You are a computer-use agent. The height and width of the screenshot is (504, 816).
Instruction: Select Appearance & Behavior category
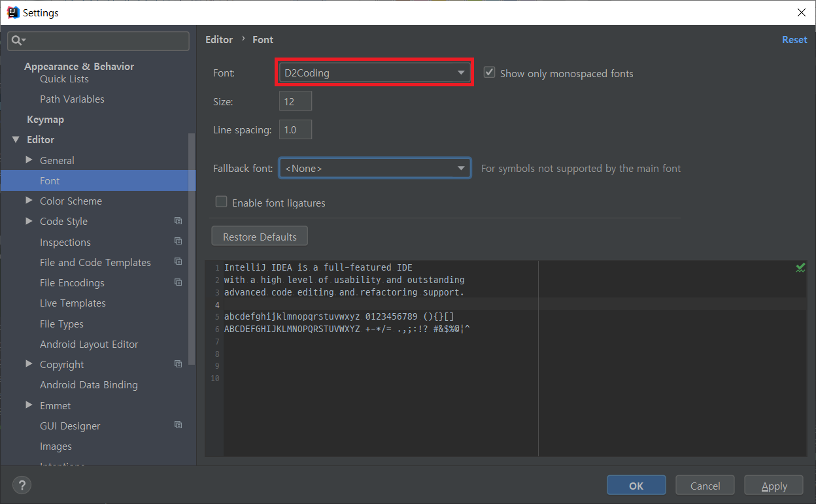click(x=79, y=66)
